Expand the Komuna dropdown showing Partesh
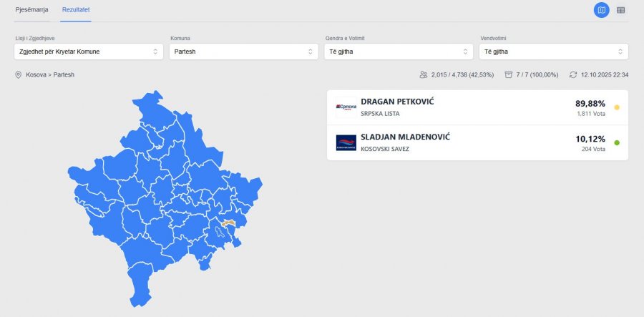This screenshot has width=644, height=317. 244,52
